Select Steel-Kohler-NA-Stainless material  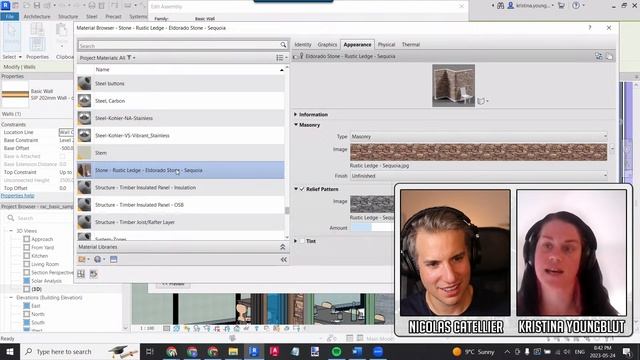181,118
